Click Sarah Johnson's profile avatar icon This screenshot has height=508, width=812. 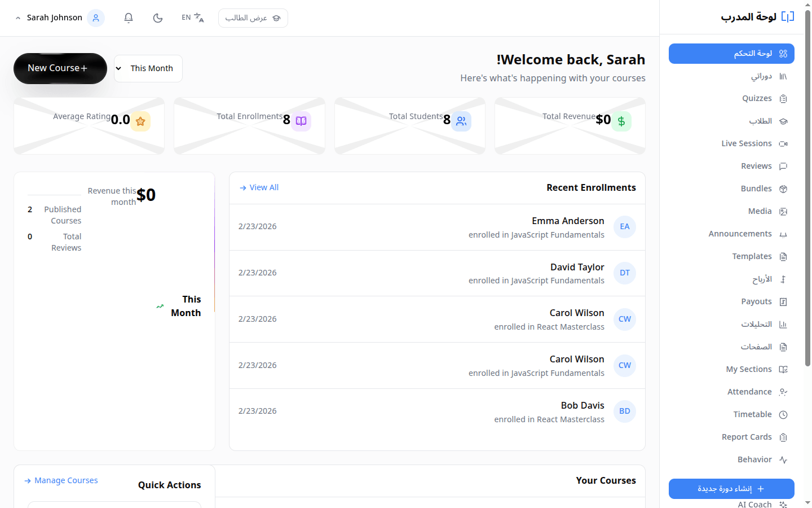coord(95,17)
